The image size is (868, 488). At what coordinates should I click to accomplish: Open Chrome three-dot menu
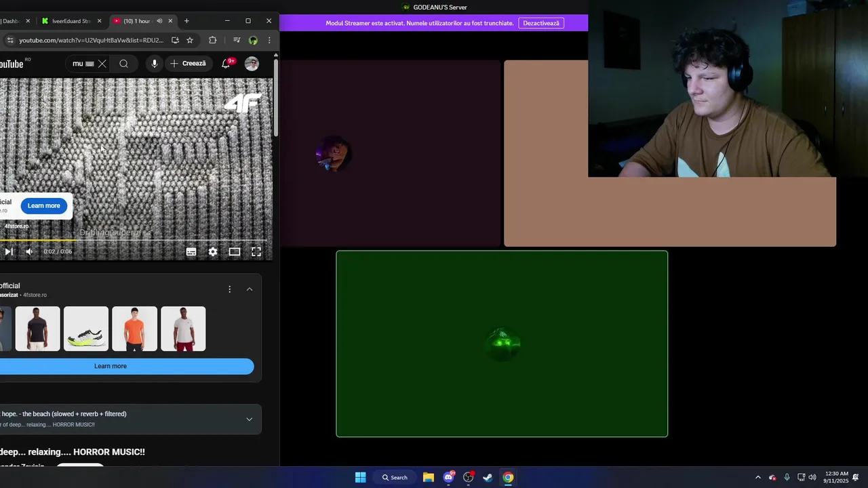269,40
